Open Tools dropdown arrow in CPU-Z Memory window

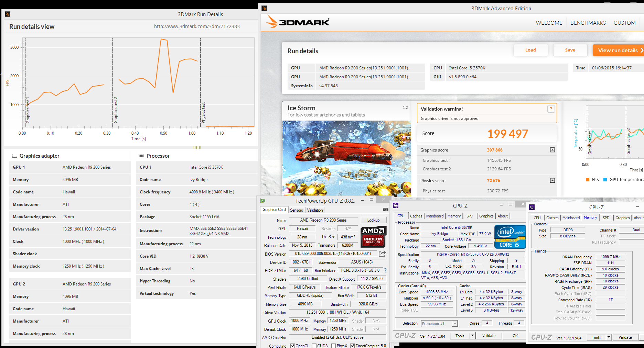click(x=609, y=337)
